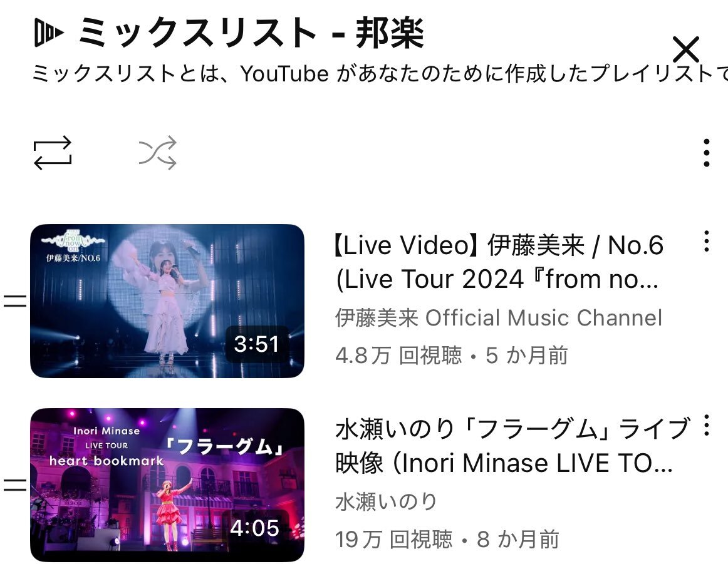Play the 伊藤美来 No.6 live thumbnail
728x564 pixels.
pos(167,301)
